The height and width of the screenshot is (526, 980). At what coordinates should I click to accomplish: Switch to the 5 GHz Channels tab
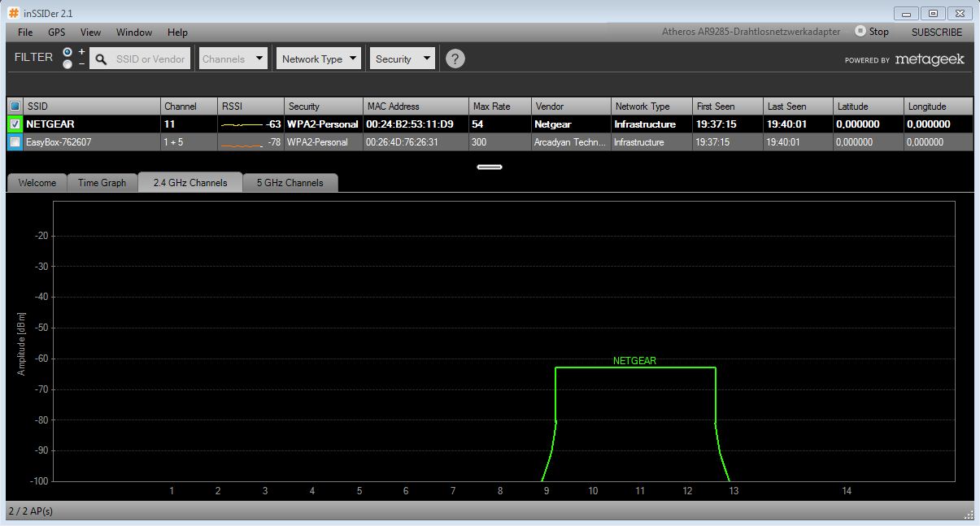290,183
